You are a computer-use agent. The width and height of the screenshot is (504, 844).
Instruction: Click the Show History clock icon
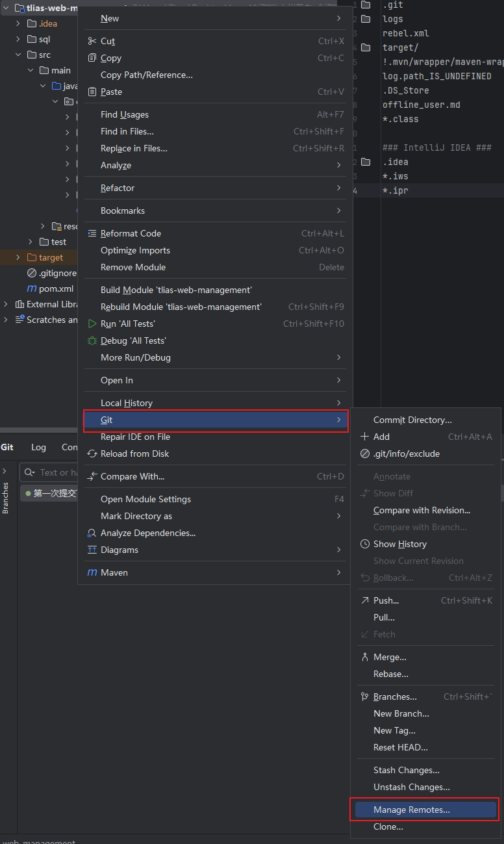(x=364, y=544)
